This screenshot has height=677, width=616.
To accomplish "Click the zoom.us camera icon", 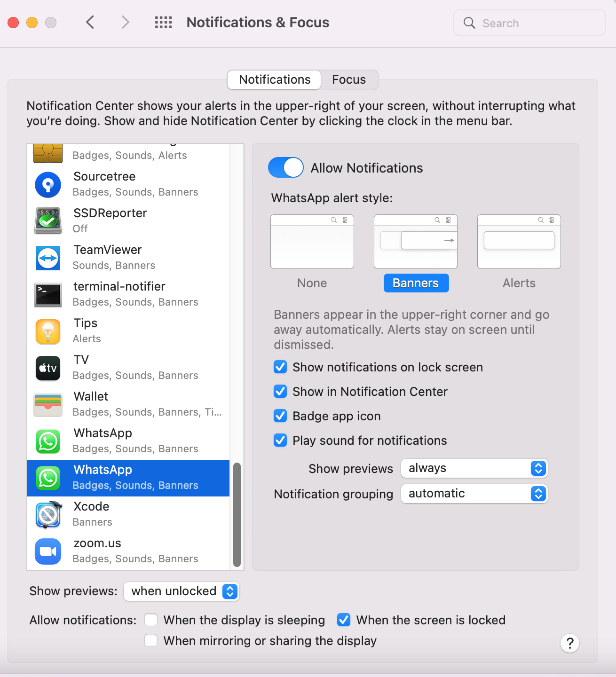I will (x=48, y=551).
